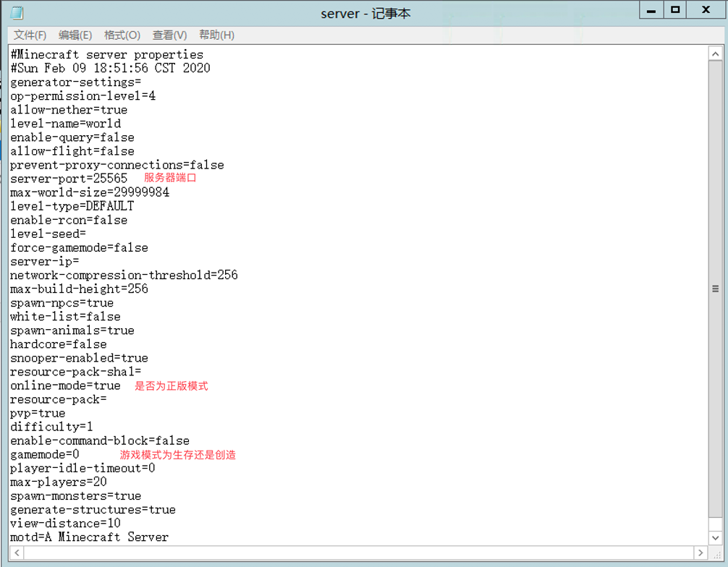Click the line white-list=false
Screen dimensions: 728x567
pyautogui.click(x=65, y=317)
